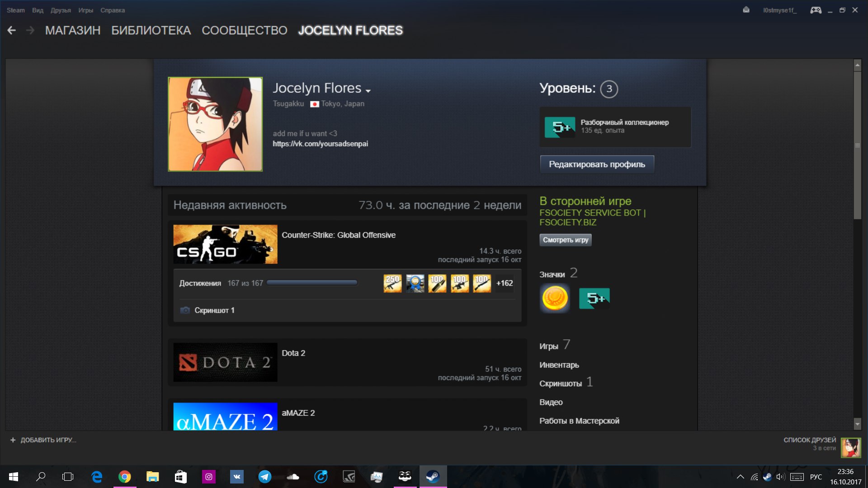Open the Разборчивый коллекционер badge

click(615, 127)
